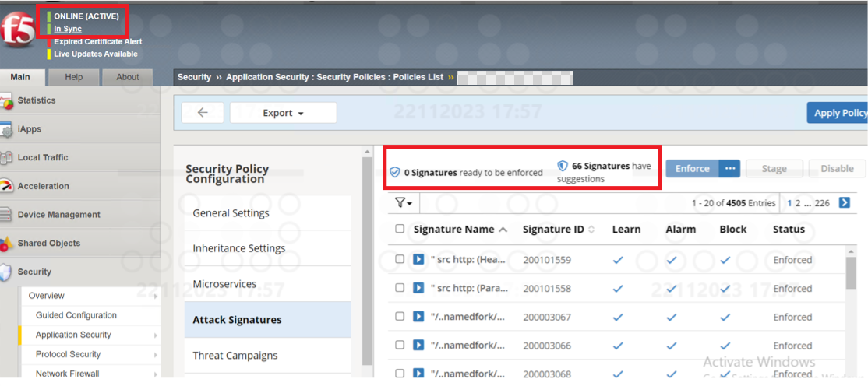Click the signatures table scrollbar thumb
This screenshot has width=868, height=386.
tap(852, 274)
